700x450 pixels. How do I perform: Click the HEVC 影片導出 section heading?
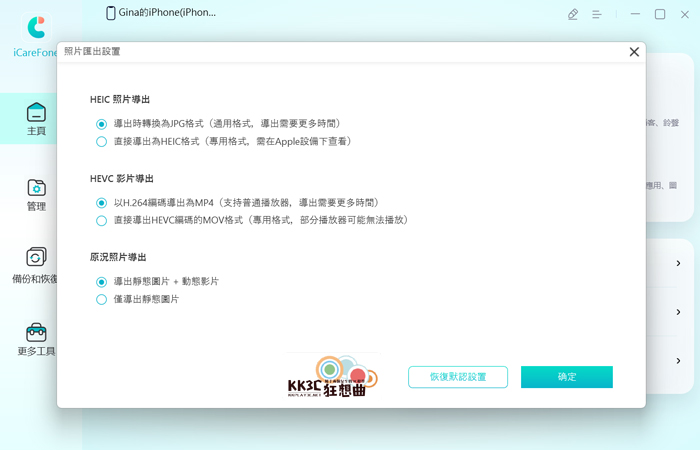pyautogui.click(x=121, y=179)
